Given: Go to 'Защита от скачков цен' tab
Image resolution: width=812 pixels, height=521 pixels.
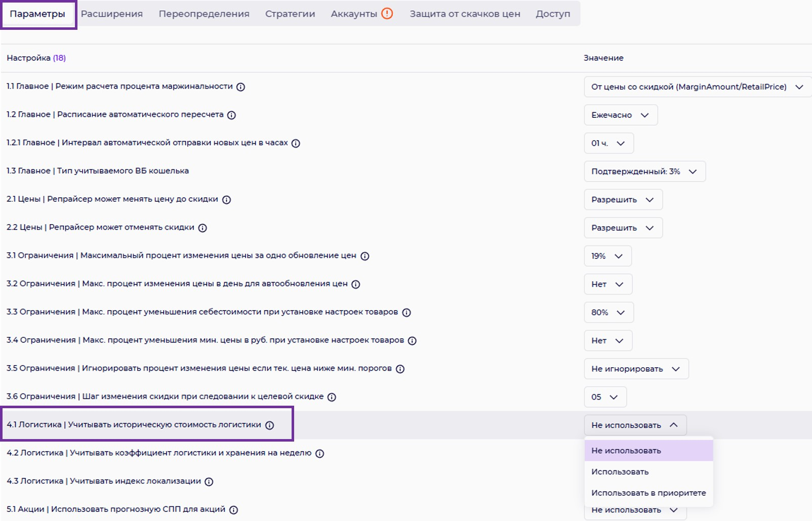Looking at the screenshot, I should coord(465,14).
